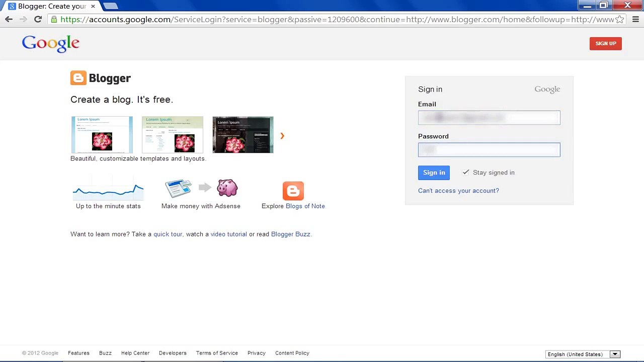The width and height of the screenshot is (644, 362).
Task: Open the Developers footer link
Action: coord(173,353)
